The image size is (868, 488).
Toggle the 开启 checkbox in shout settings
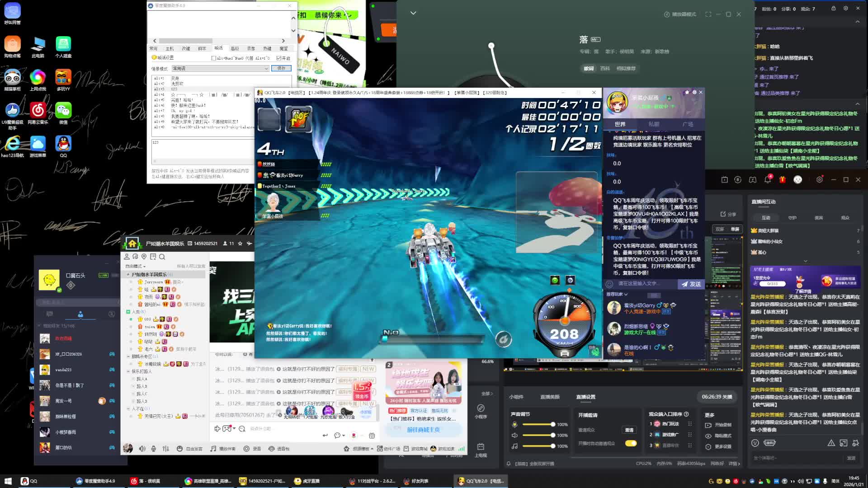(x=279, y=58)
